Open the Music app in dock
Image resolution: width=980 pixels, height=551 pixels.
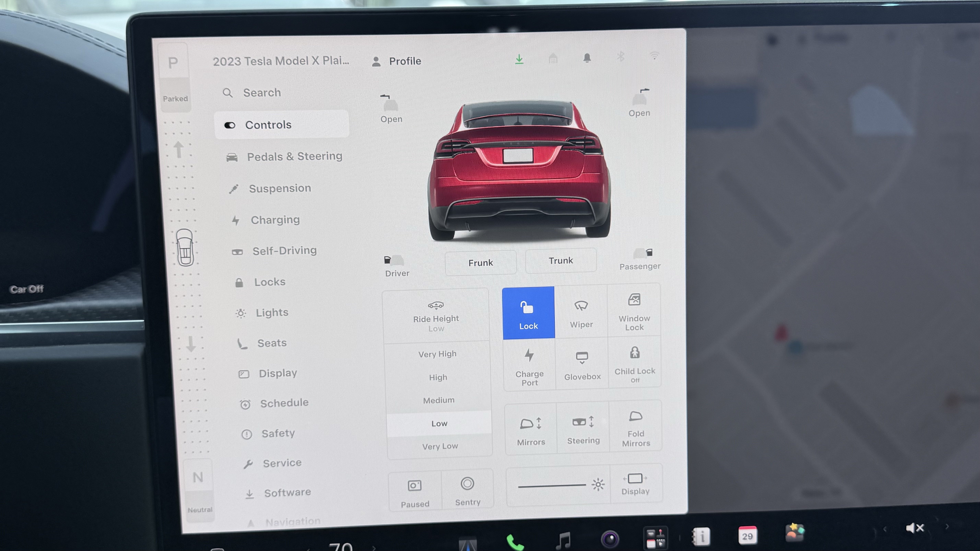(563, 540)
